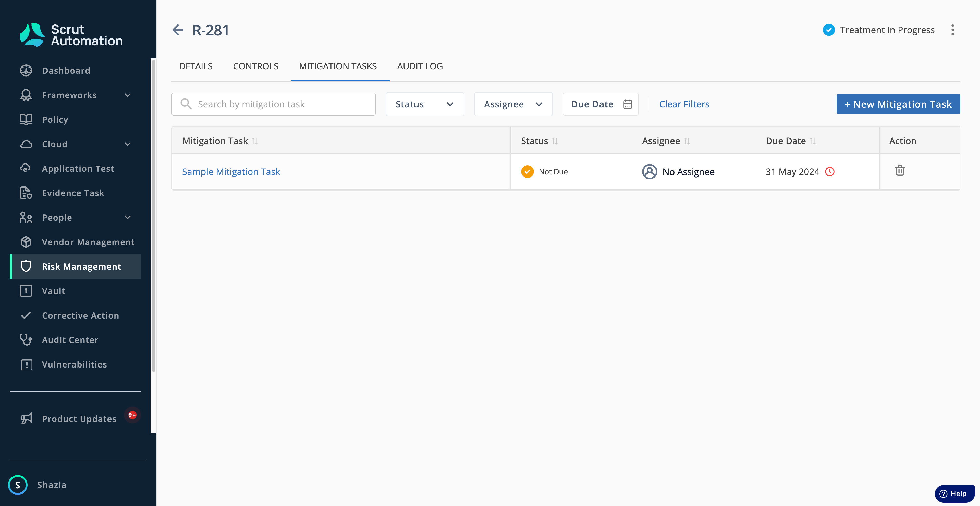Click Clear Filters link
Viewport: 980px width, 506px height.
click(x=684, y=104)
